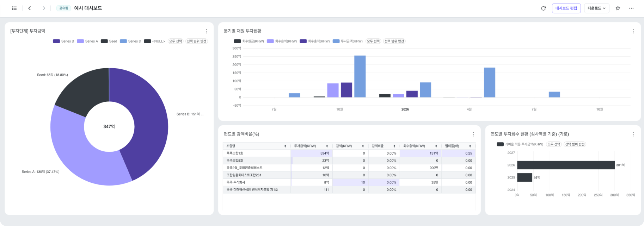Click the 0.25 multiple cell
This screenshot has height=226, width=644.
(x=459, y=153)
